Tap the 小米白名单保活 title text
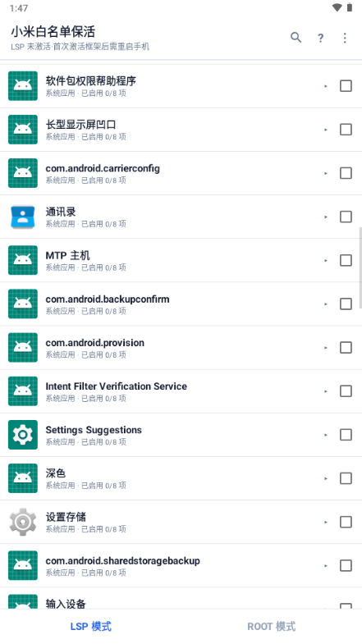The height and width of the screenshot is (644, 362). (53, 32)
